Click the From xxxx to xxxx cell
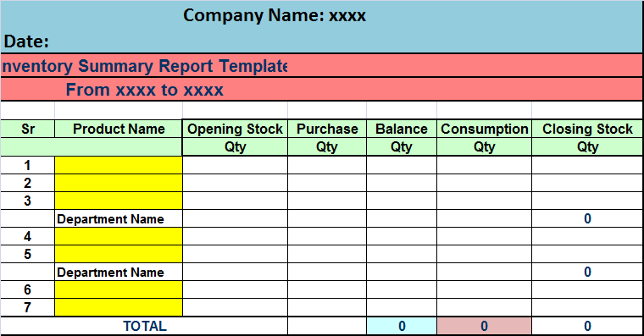 [x=145, y=90]
